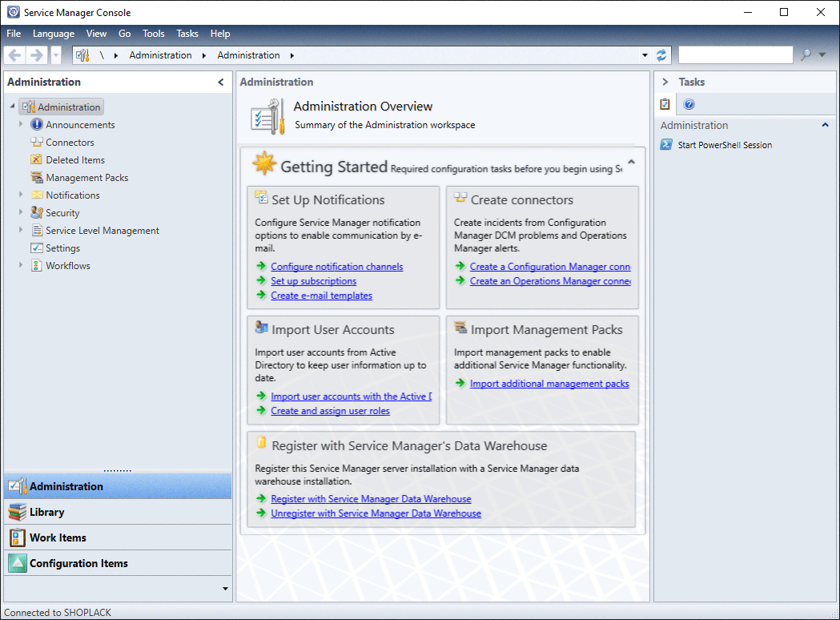840x620 pixels.
Task: Click the Work Items clipboard icon
Action: point(17,537)
